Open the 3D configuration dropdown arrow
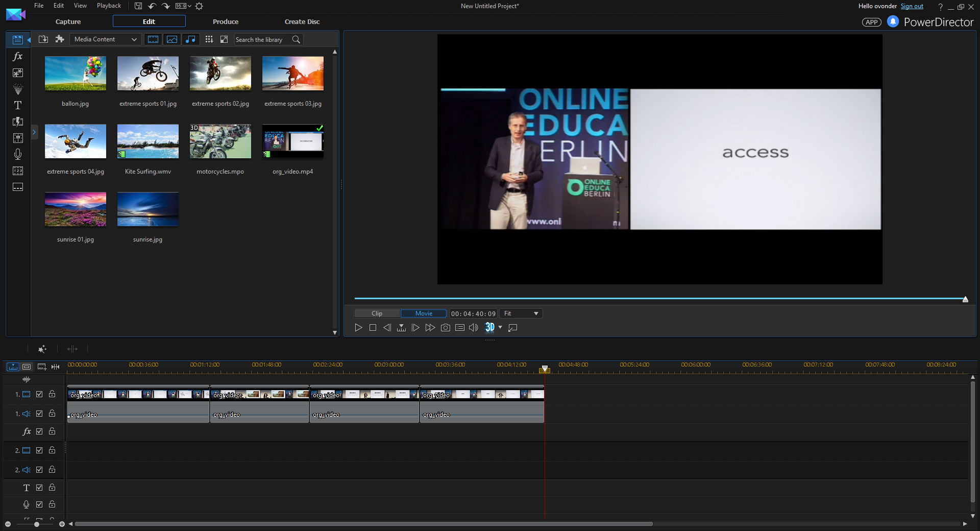 500,327
